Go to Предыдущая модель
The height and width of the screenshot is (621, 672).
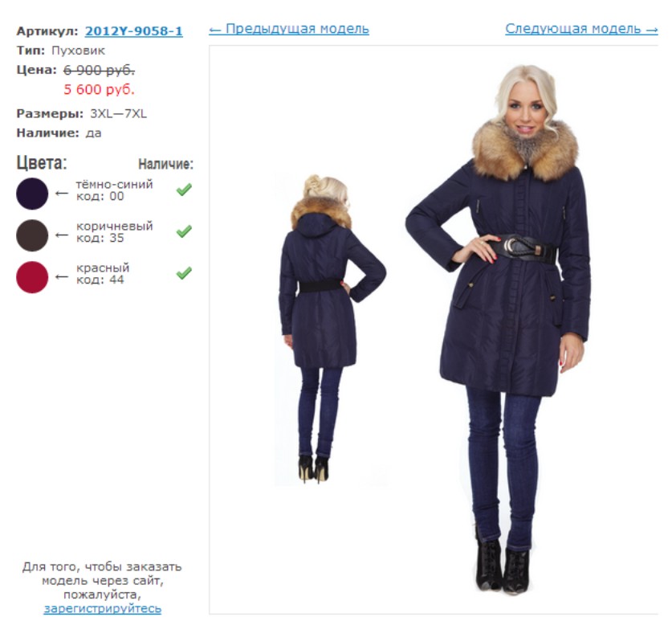(289, 29)
